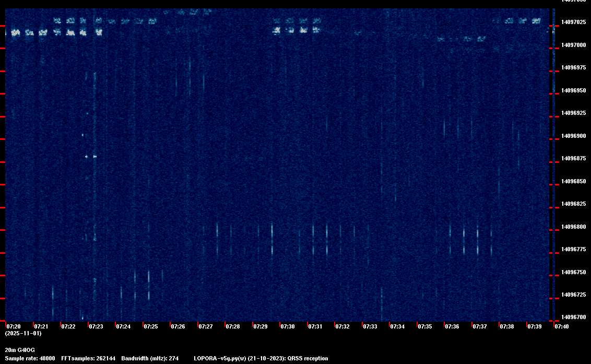The height and width of the screenshot is (364, 591).
Task: Click the 07:29 time label
Action: pos(261,326)
